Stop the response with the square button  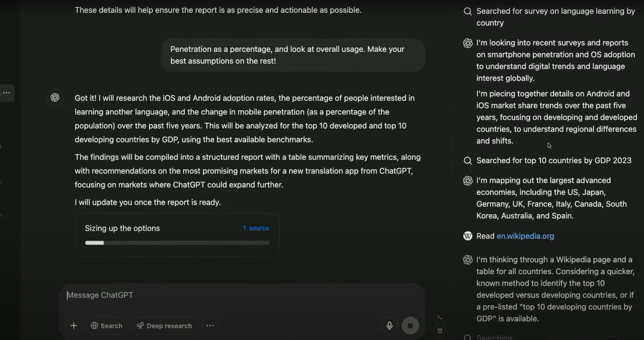point(410,326)
